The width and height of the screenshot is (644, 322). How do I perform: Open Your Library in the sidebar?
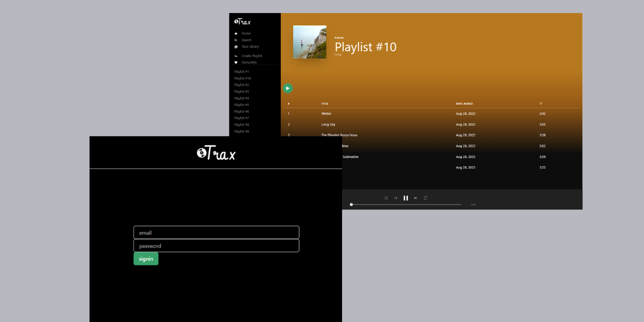pyautogui.click(x=250, y=46)
